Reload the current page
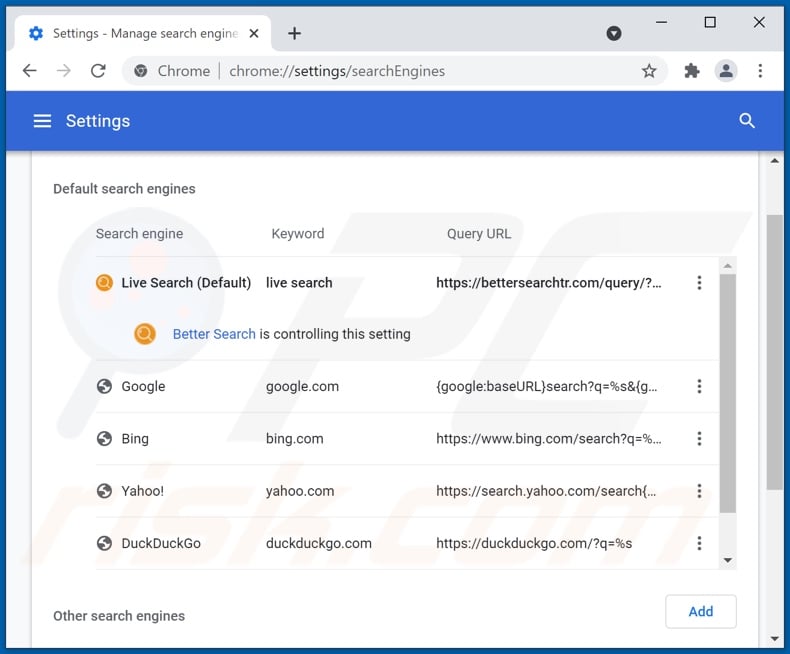 98,71
